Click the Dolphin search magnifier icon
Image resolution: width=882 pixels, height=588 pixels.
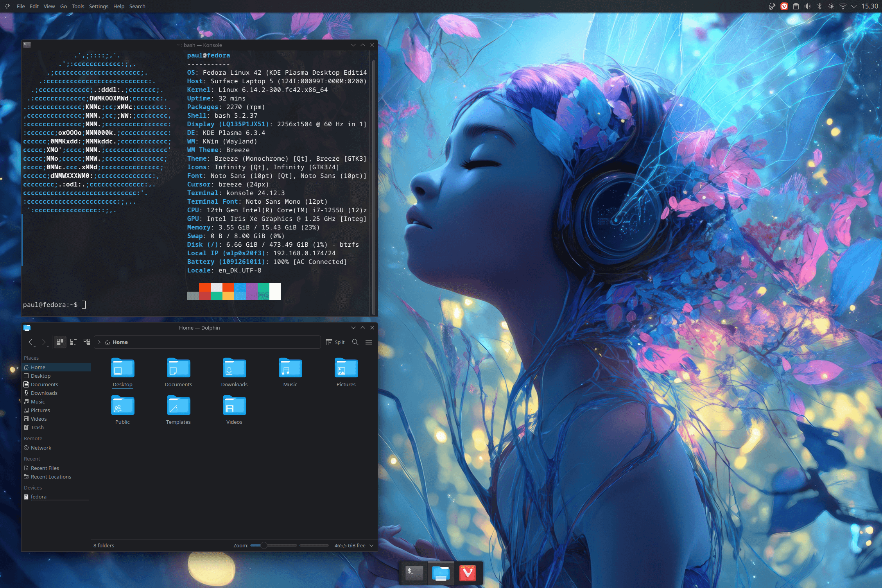(355, 342)
